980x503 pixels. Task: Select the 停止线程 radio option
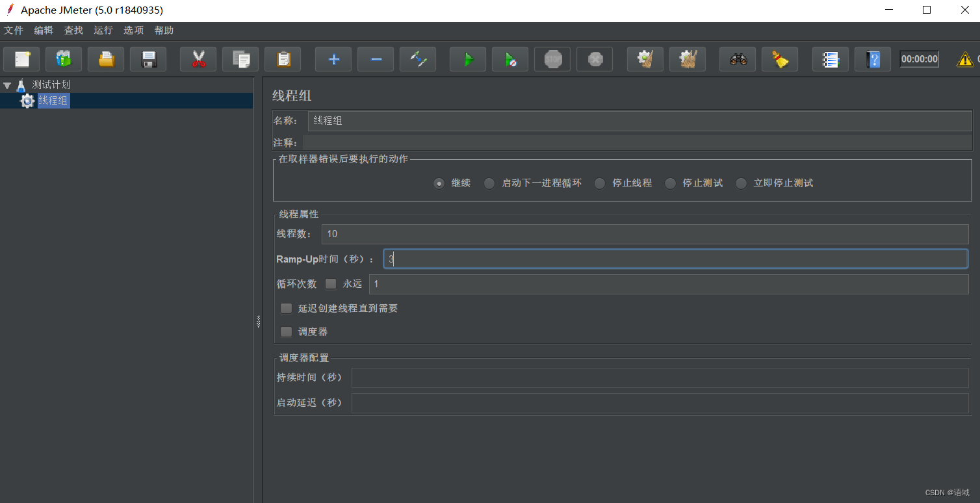(x=600, y=183)
